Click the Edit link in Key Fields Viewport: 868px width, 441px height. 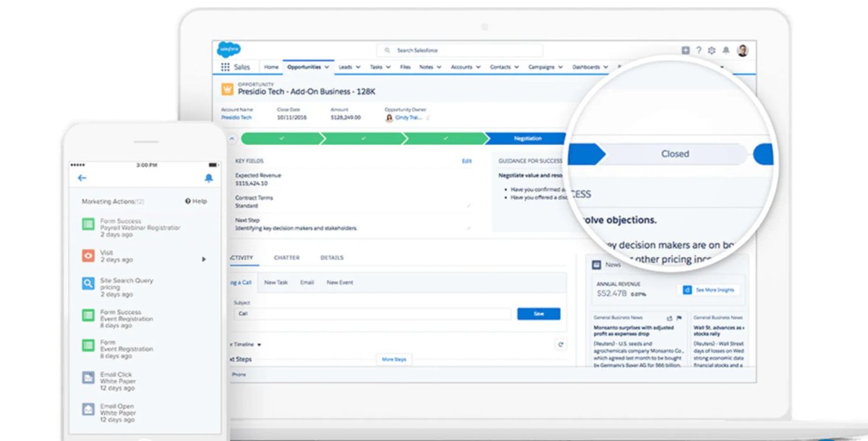(467, 161)
